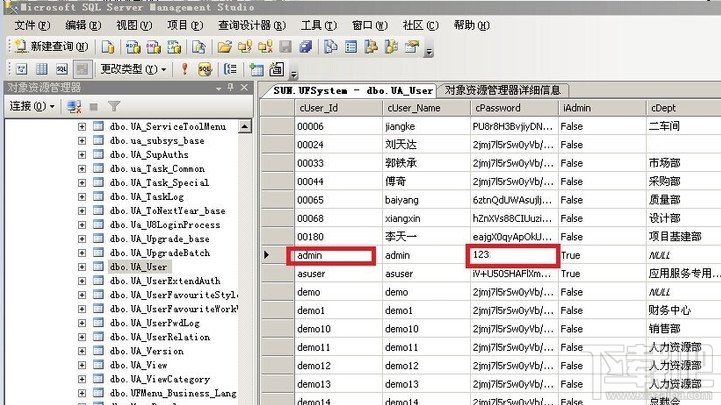
Task: Click the cUser_Id column header
Action: [x=338, y=108]
